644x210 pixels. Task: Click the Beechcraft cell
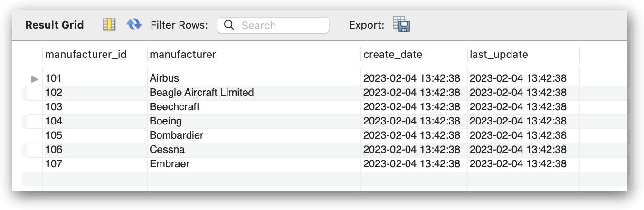tap(175, 107)
